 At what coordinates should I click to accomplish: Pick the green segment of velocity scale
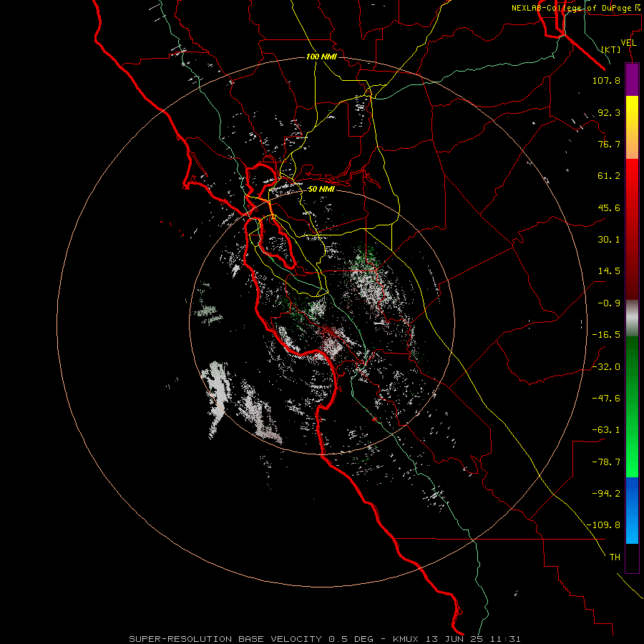tap(632, 406)
